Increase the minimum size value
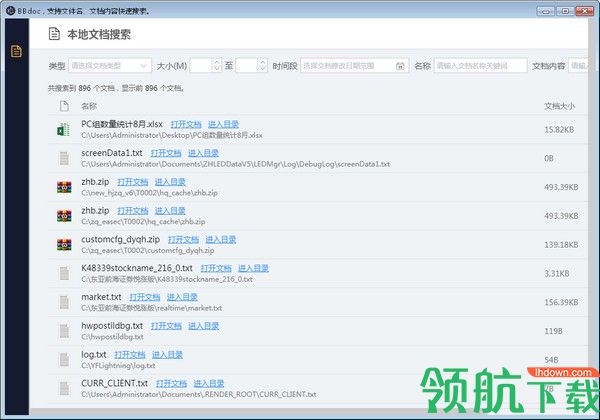 [x=217, y=62]
